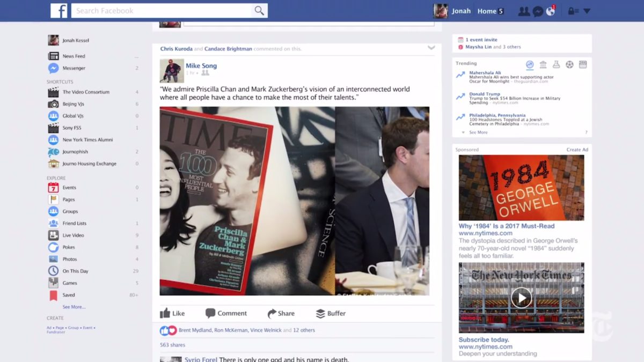Click the search magnifier button
644x362 pixels.
[259, 11]
